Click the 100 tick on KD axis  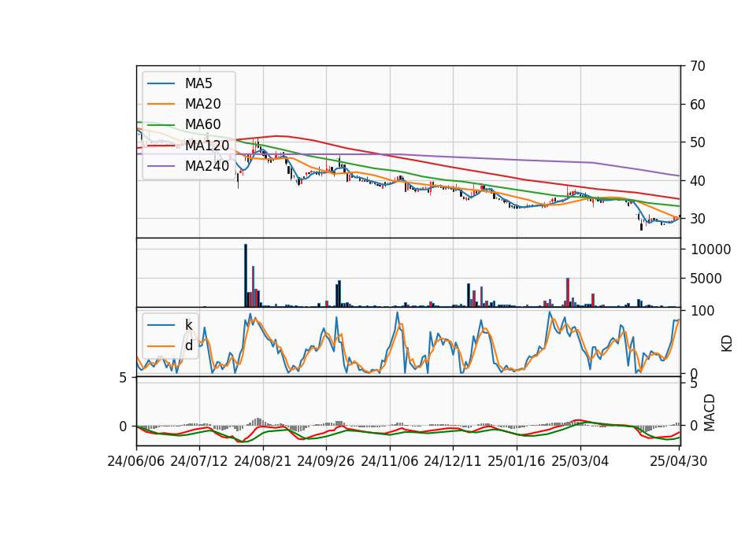pos(702,311)
